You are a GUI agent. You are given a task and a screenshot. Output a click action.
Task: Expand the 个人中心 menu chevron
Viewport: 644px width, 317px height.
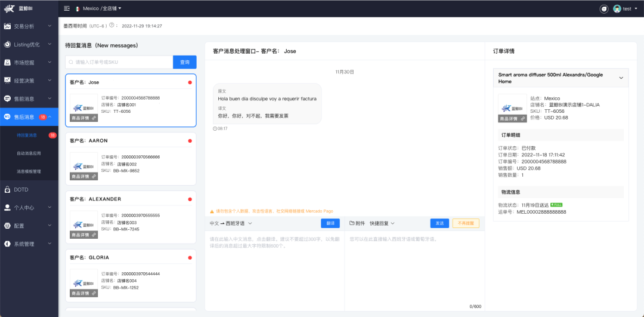pos(49,208)
